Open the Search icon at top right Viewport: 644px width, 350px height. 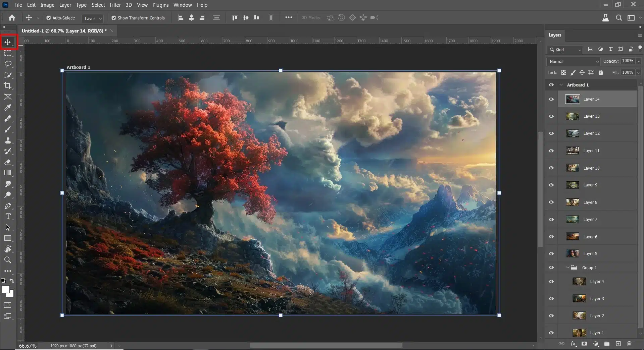(x=619, y=18)
